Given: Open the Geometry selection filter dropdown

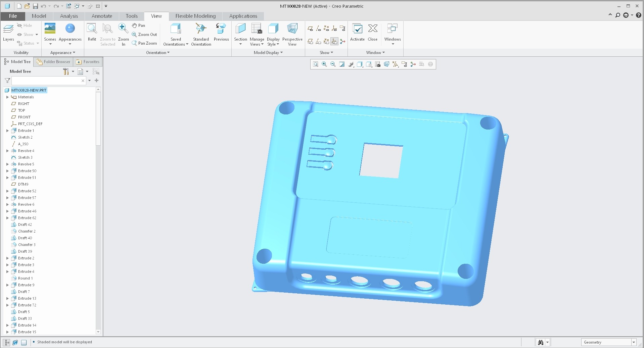Looking at the screenshot, I should pos(634,342).
